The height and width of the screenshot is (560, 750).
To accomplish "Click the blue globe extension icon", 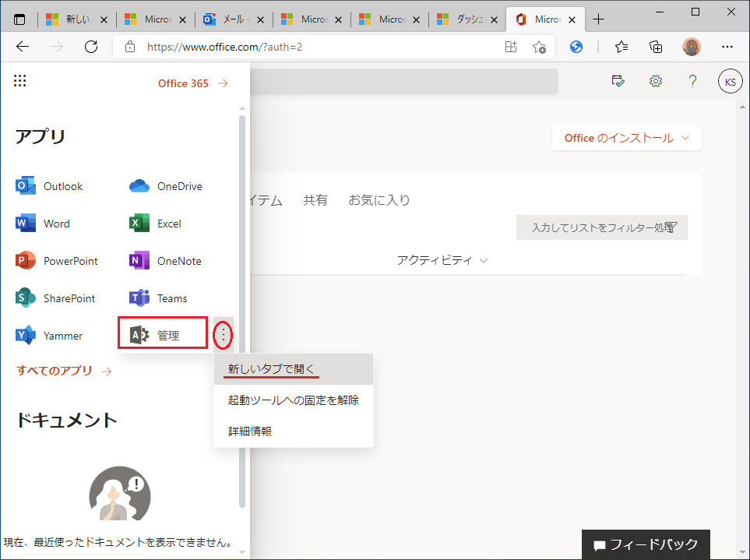I will (x=576, y=47).
